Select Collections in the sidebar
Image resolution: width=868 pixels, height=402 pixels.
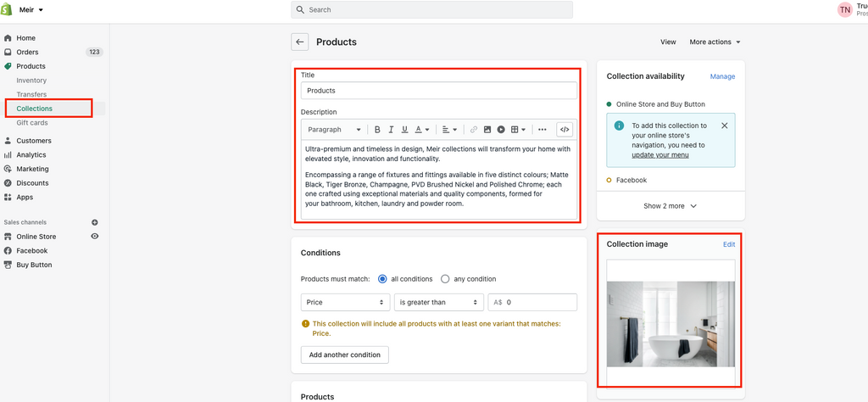[34, 109]
